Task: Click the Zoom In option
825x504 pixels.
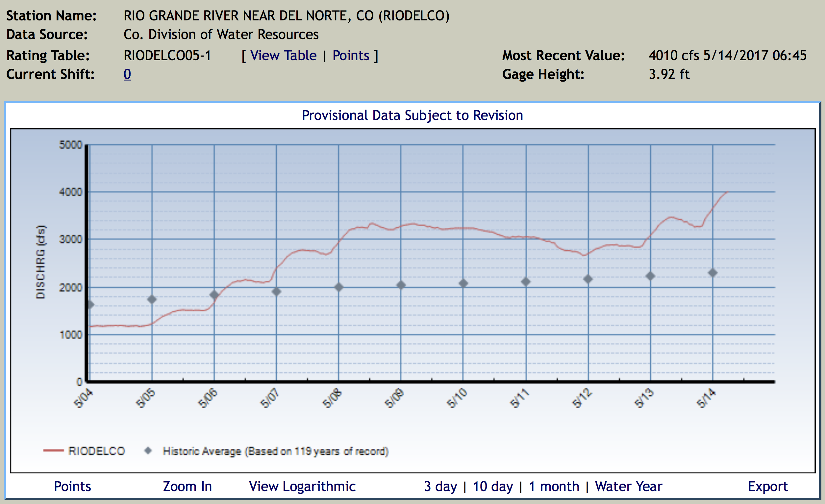Action: 187,487
